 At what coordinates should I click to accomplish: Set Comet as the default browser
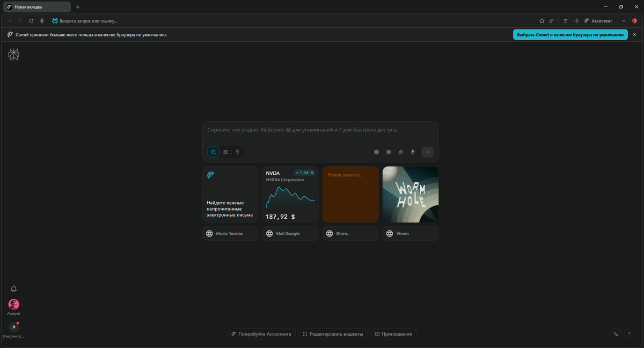click(x=570, y=34)
